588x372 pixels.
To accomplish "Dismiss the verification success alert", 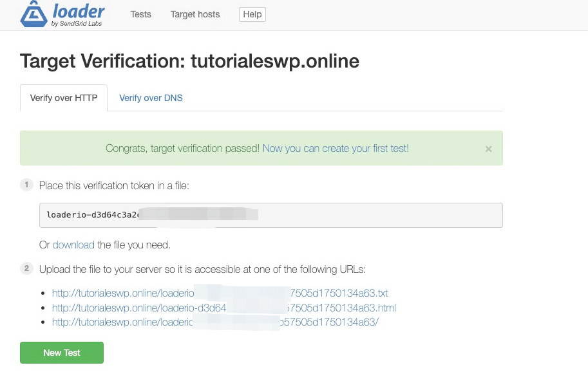I will pyautogui.click(x=488, y=149).
